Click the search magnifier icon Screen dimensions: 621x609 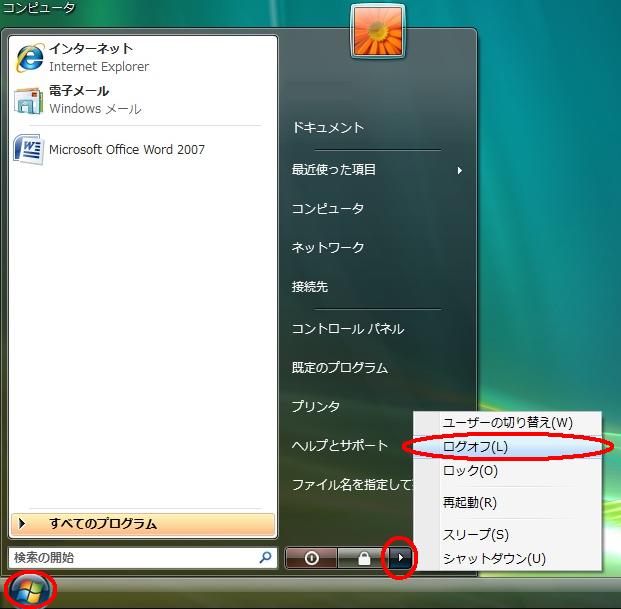coord(265,558)
